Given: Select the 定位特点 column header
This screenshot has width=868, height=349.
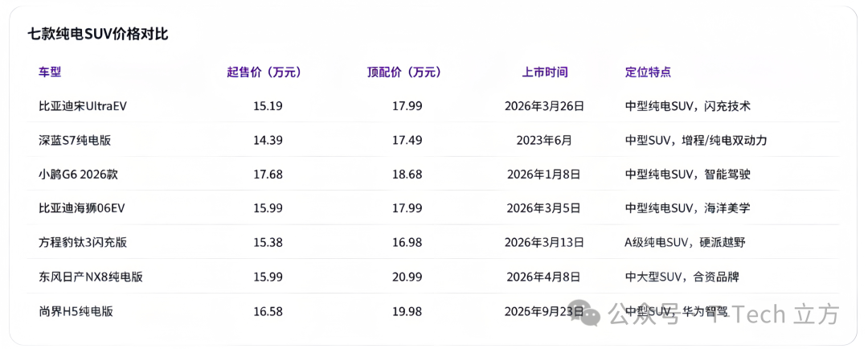Looking at the screenshot, I should (x=648, y=72).
